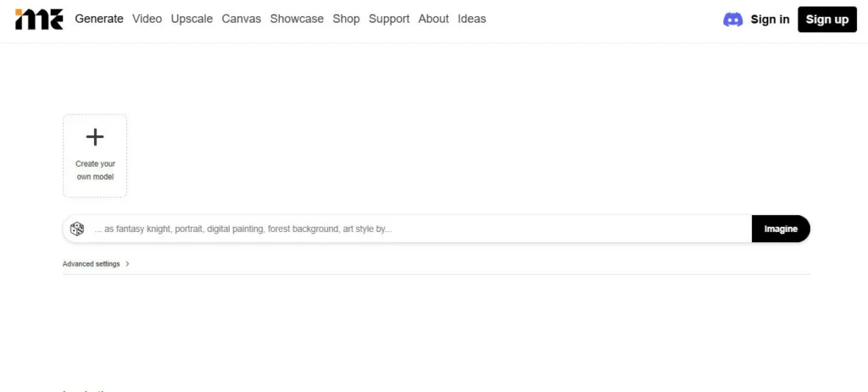Open the Showcase page
Image resolution: width=868 pixels, height=392 pixels.
coord(297,19)
